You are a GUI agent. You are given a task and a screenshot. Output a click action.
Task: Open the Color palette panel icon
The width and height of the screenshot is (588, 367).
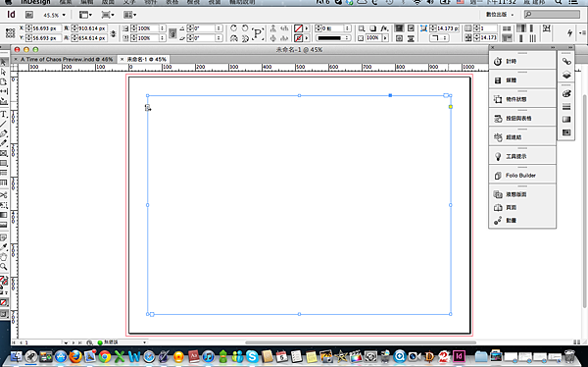pyautogui.click(x=566, y=94)
